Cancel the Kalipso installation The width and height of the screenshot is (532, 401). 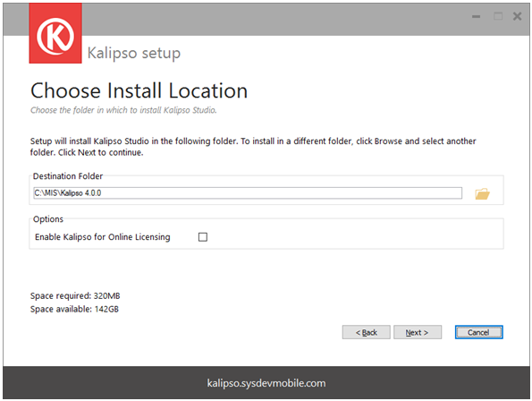click(x=478, y=332)
